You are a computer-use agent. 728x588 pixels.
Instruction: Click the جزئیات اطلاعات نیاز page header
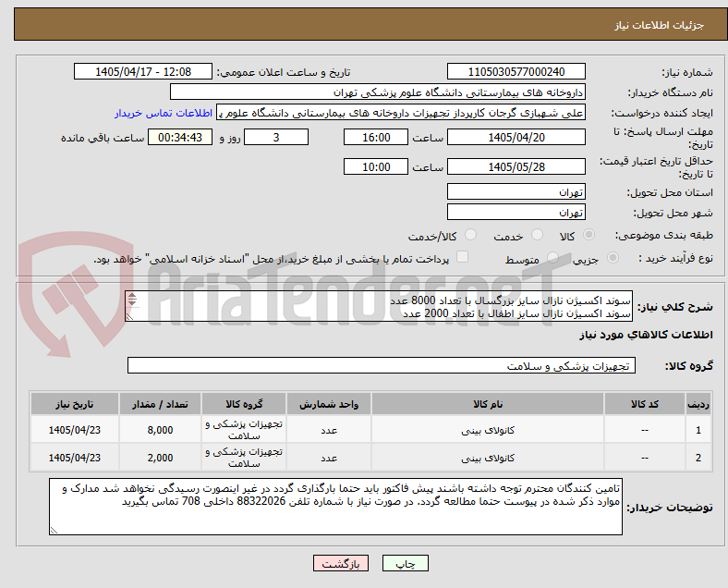[660, 25]
